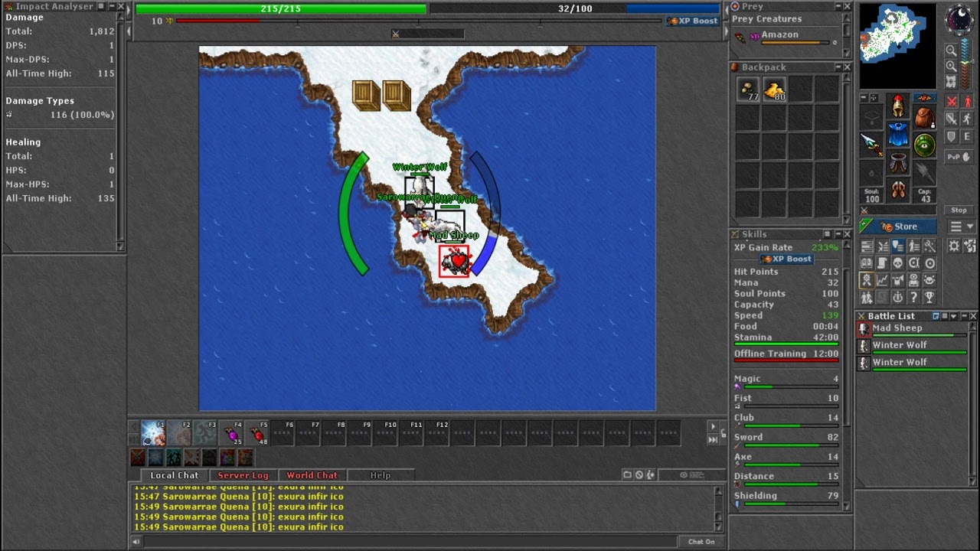The height and width of the screenshot is (551, 980).
Task: Click the mana bar showing 32/100
Action: coord(575,8)
